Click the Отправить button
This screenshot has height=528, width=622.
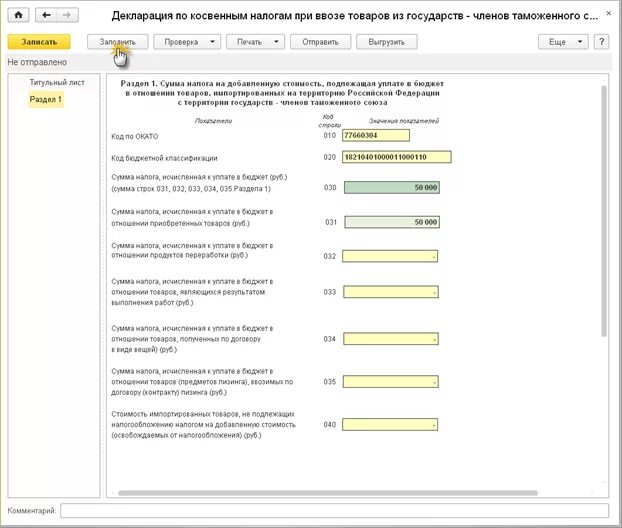(x=320, y=42)
